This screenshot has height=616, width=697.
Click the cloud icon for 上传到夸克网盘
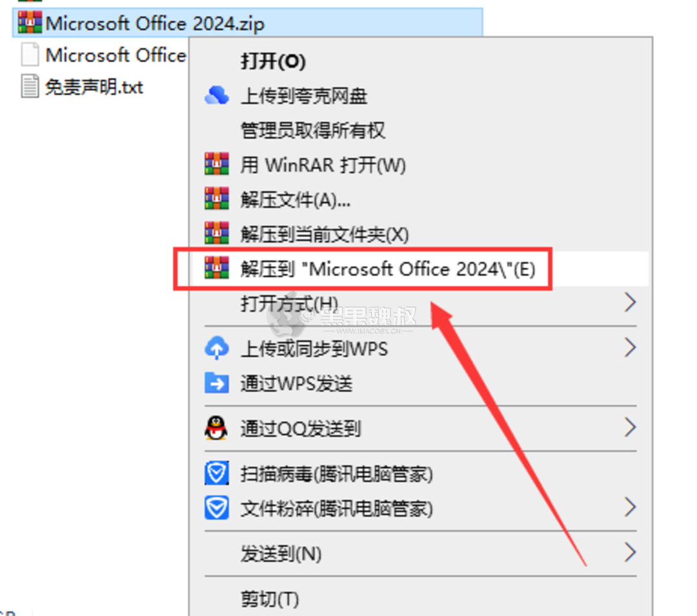(217, 96)
